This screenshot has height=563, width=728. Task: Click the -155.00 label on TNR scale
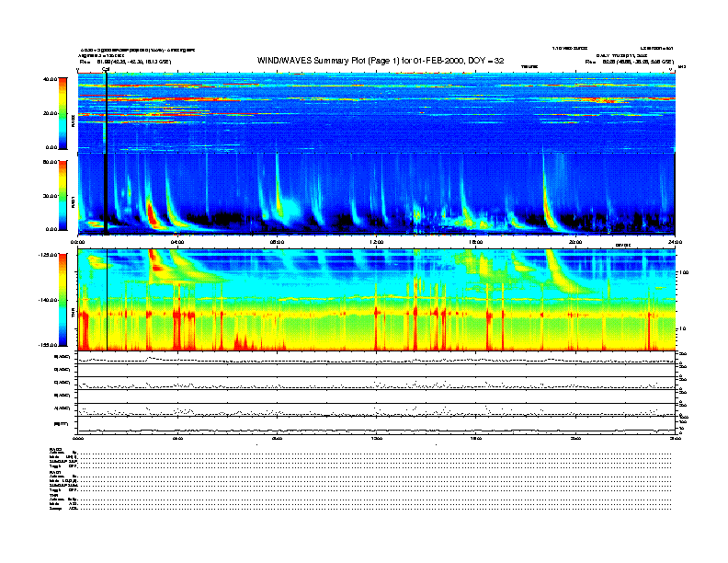(x=49, y=345)
